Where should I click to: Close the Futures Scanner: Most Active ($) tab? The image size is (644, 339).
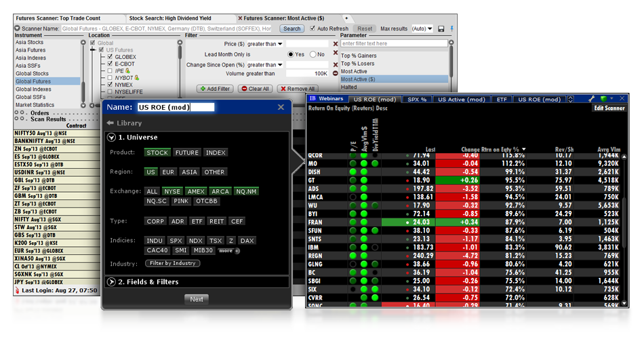[240, 18]
